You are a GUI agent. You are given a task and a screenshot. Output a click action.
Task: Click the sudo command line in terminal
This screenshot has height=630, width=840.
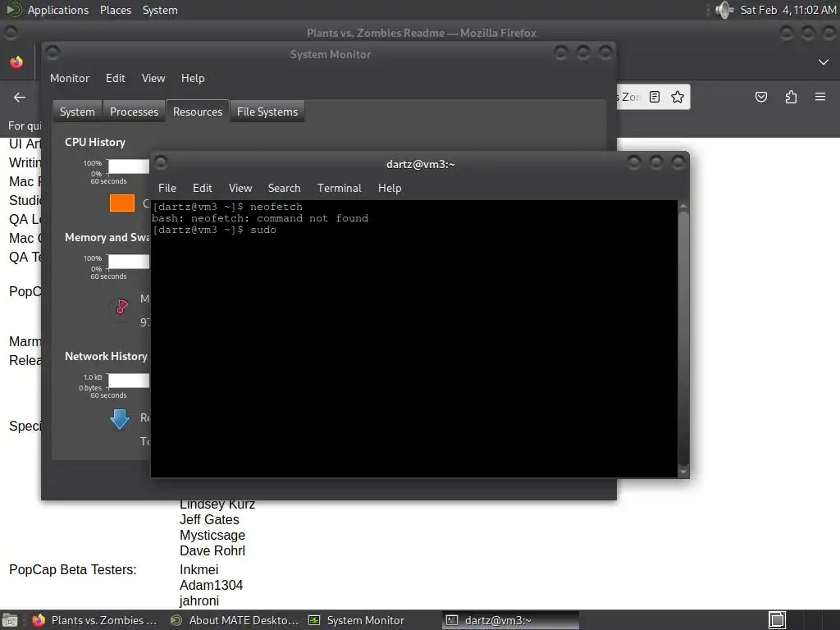[x=214, y=230]
